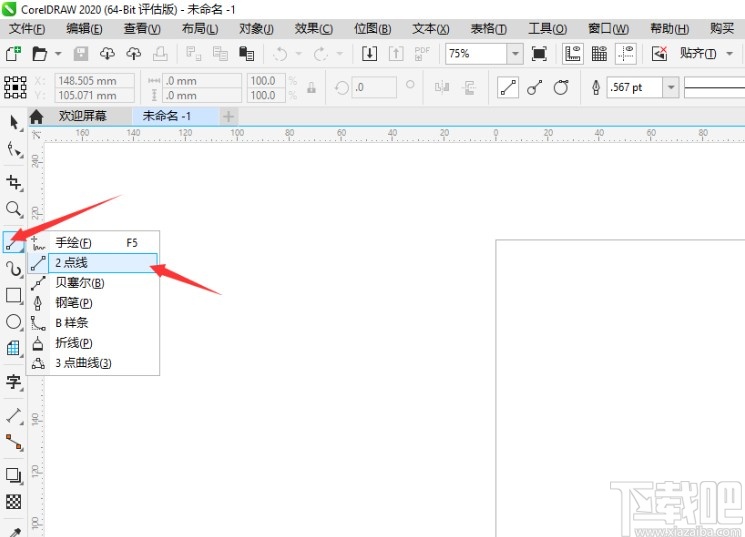The image size is (745, 537).
Task: Open the 文件 menu
Action: 27,29
